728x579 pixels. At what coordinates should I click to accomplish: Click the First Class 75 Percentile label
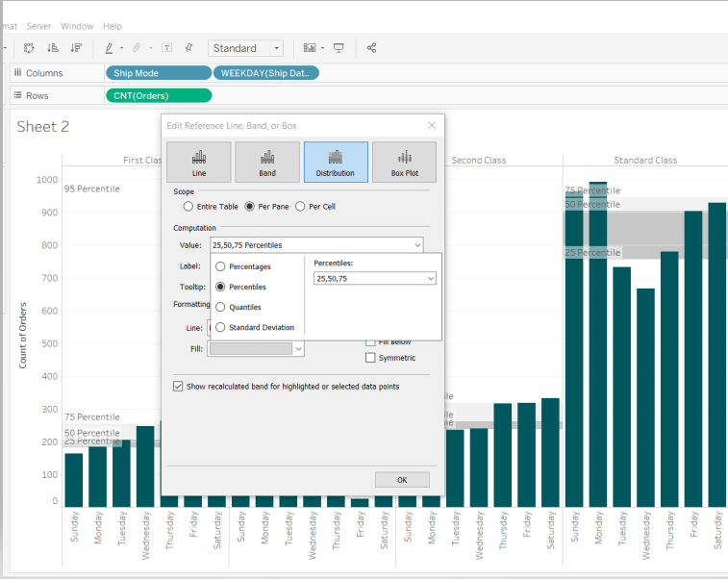[x=92, y=416]
